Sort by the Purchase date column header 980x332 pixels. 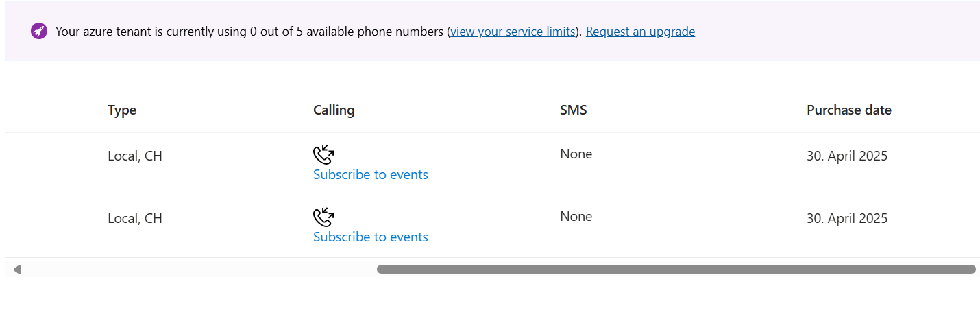[x=849, y=110]
